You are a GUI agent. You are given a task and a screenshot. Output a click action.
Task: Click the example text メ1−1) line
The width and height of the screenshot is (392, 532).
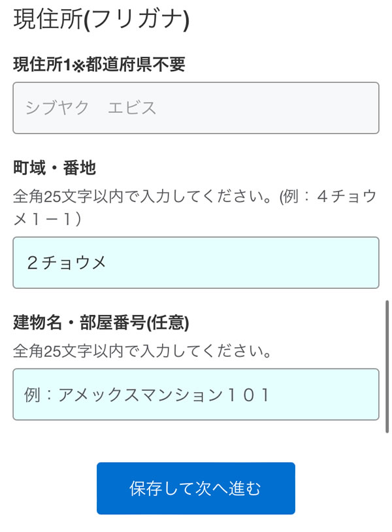tap(47, 220)
